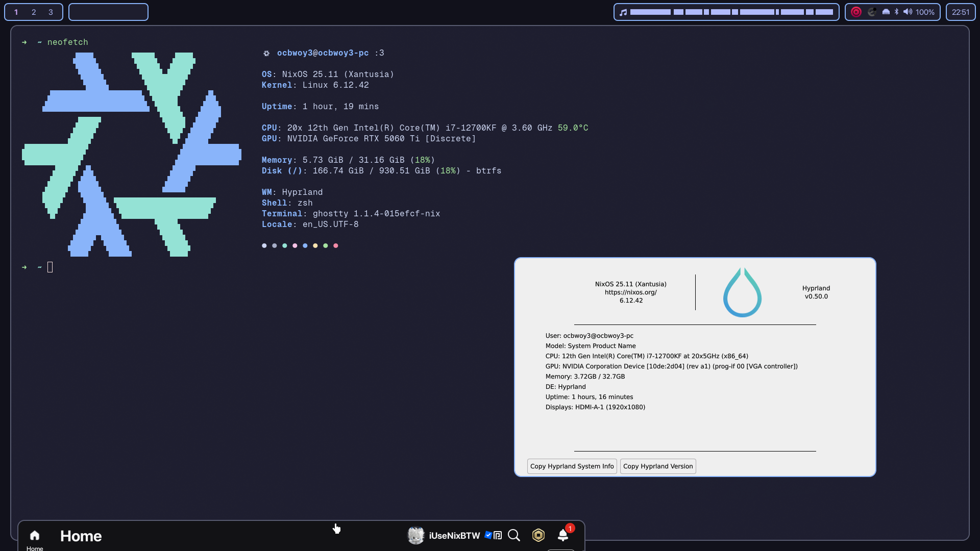
Task: Click the blue verified badge icon
Action: [x=488, y=535]
